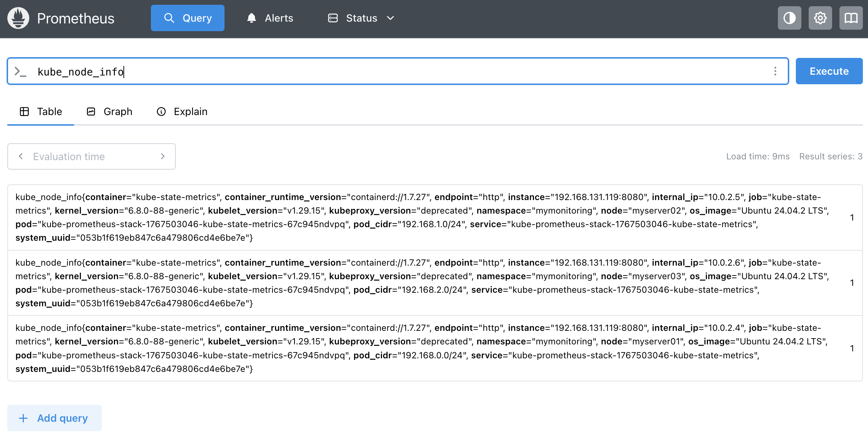Click the magnifier icon in Query button
Image resolution: width=868 pixels, height=436 pixels.
pyautogui.click(x=169, y=18)
